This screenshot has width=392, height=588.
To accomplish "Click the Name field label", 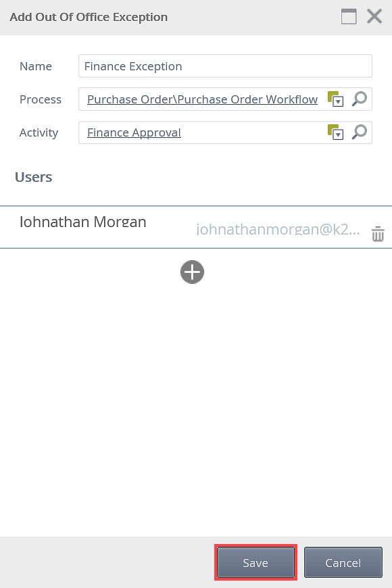I will coord(36,66).
